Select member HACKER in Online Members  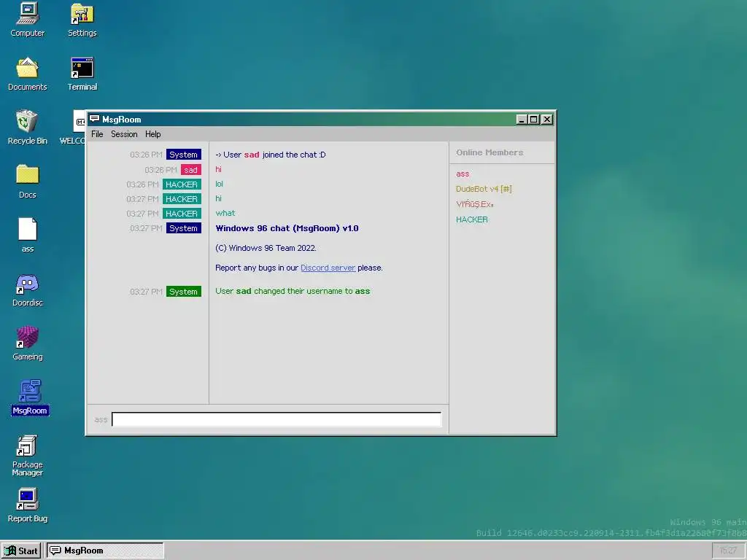coord(472,219)
